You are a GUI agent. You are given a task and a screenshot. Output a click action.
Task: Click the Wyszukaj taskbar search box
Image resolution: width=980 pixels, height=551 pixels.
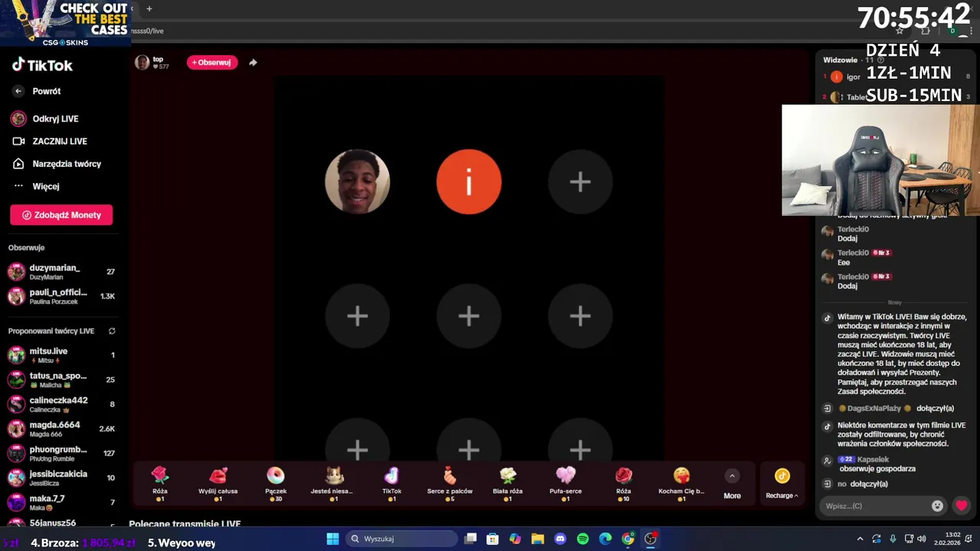pos(400,539)
